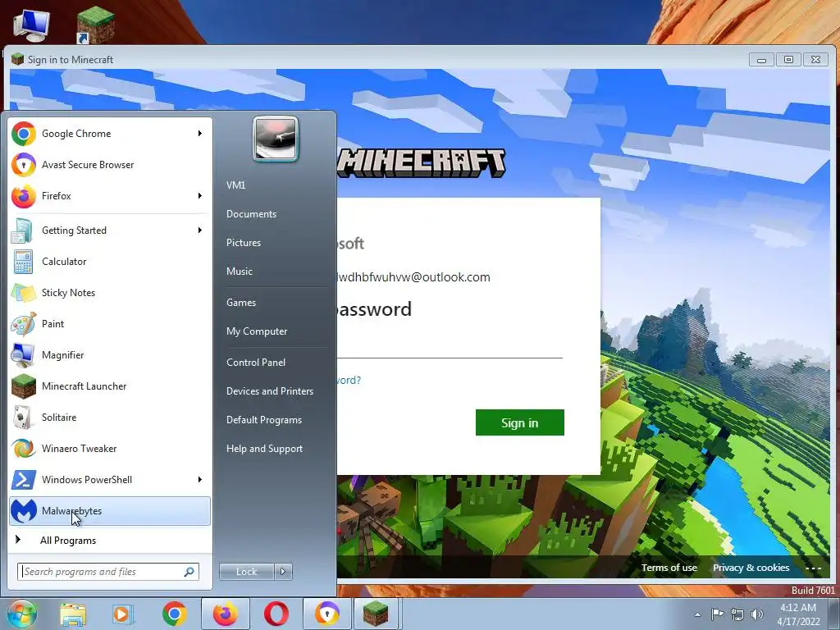This screenshot has height=630, width=840.
Task: Launch Malwarebytes from the Start menu
Action: point(110,510)
